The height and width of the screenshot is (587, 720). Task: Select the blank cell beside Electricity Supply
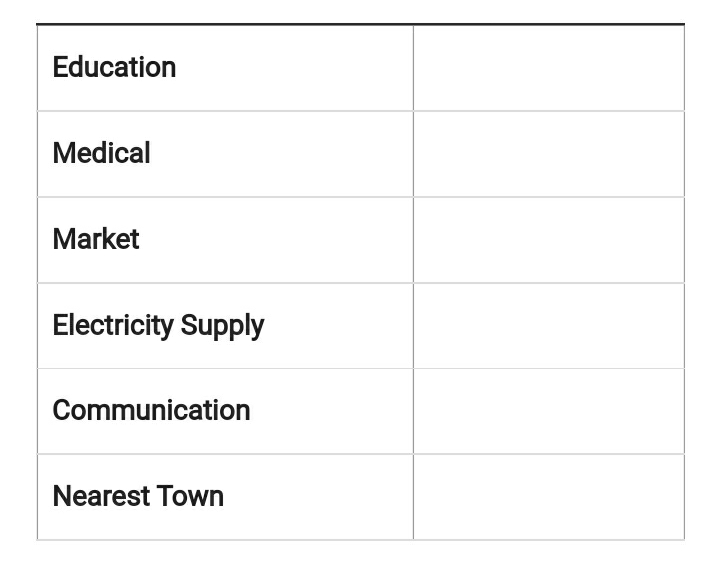coord(548,326)
